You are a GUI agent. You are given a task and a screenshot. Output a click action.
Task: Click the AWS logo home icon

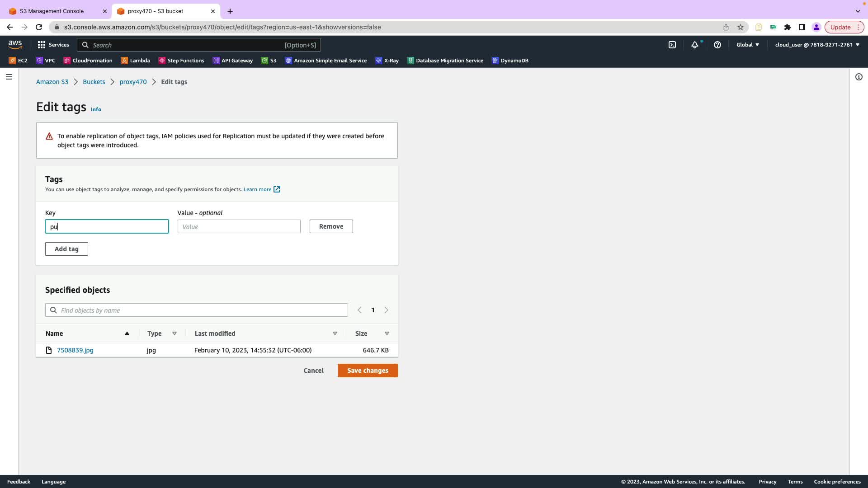click(15, 45)
